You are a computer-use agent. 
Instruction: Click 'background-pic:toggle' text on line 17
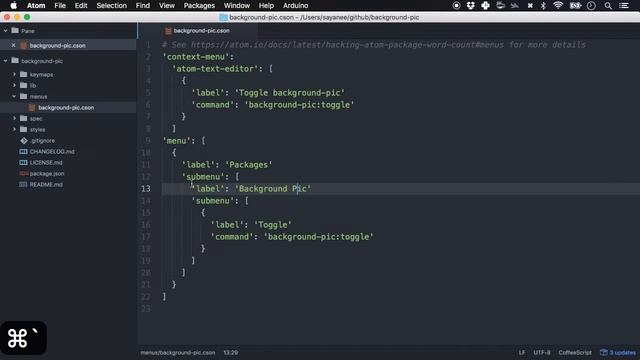(x=318, y=237)
